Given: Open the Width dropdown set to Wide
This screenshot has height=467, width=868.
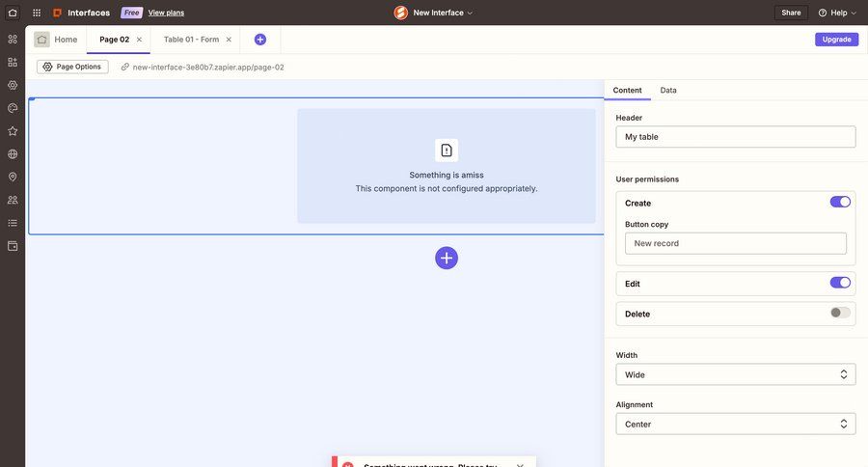Looking at the screenshot, I should pyautogui.click(x=735, y=374).
